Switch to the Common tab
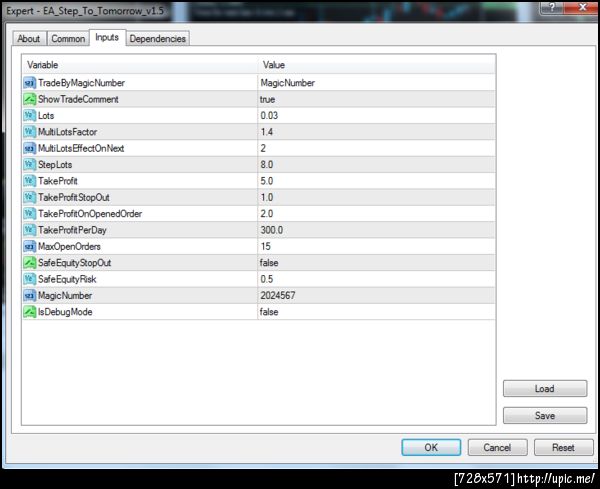Image resolution: width=600 pixels, height=489 pixels. 68,39
